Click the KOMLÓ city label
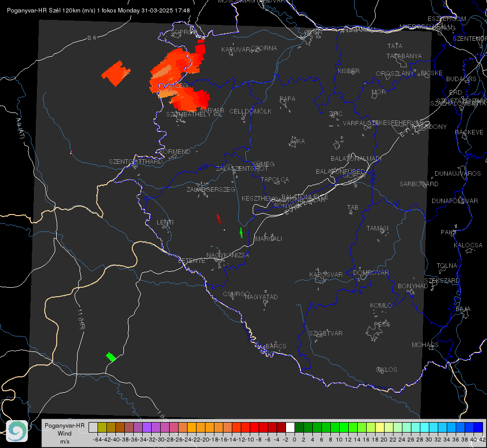The width and height of the screenshot is (487, 448). point(381,306)
